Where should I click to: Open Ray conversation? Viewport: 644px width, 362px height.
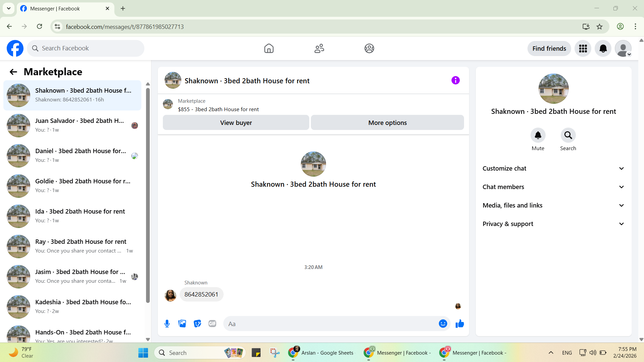72,246
